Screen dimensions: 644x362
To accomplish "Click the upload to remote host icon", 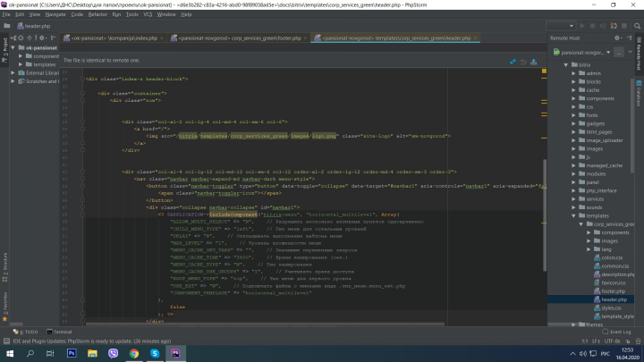I will click(533, 62).
